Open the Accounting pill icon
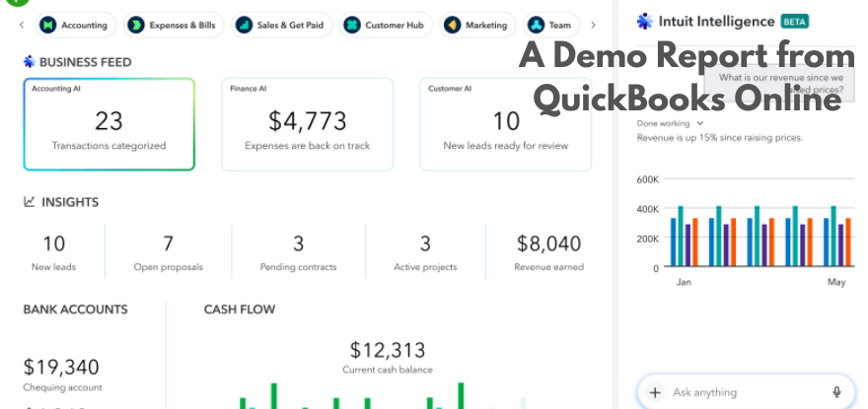Viewport: 868px width, 409px height. (48, 25)
